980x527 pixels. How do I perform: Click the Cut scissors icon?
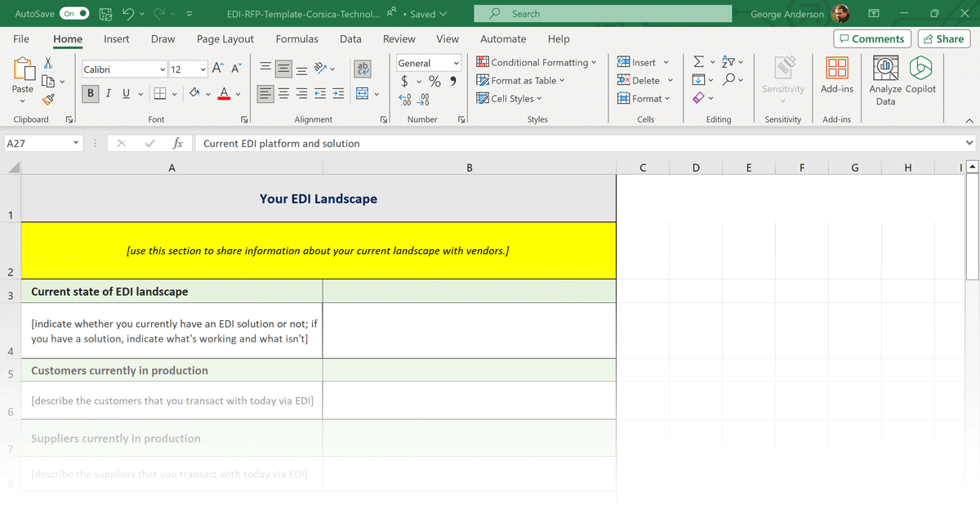pyautogui.click(x=48, y=63)
